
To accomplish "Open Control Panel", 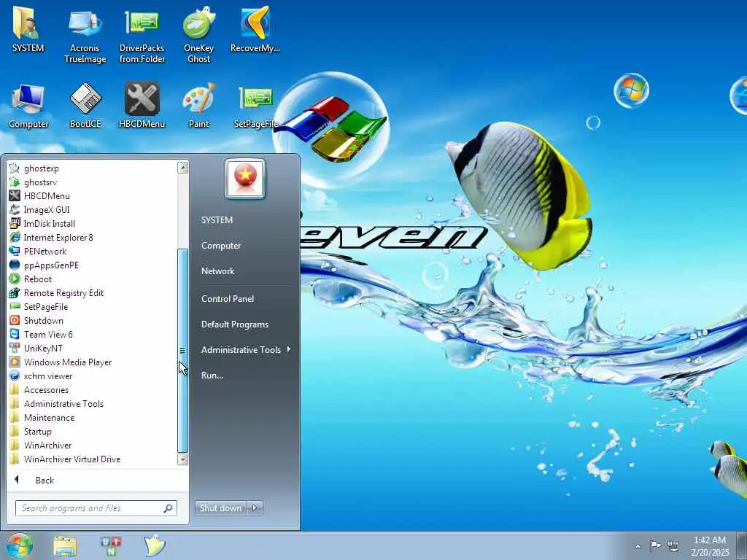I will pos(228,298).
